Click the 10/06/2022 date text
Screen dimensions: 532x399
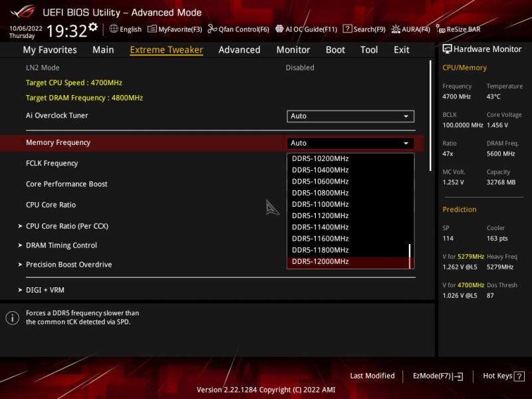[x=26, y=29]
